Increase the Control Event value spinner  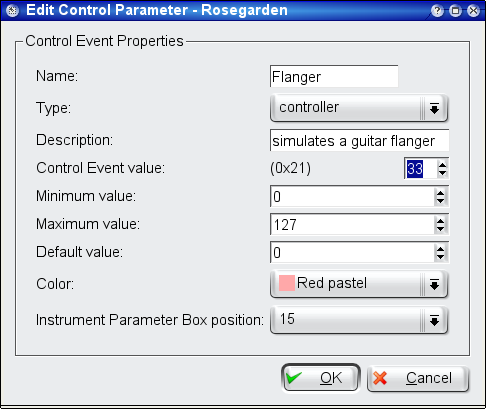[442, 165]
